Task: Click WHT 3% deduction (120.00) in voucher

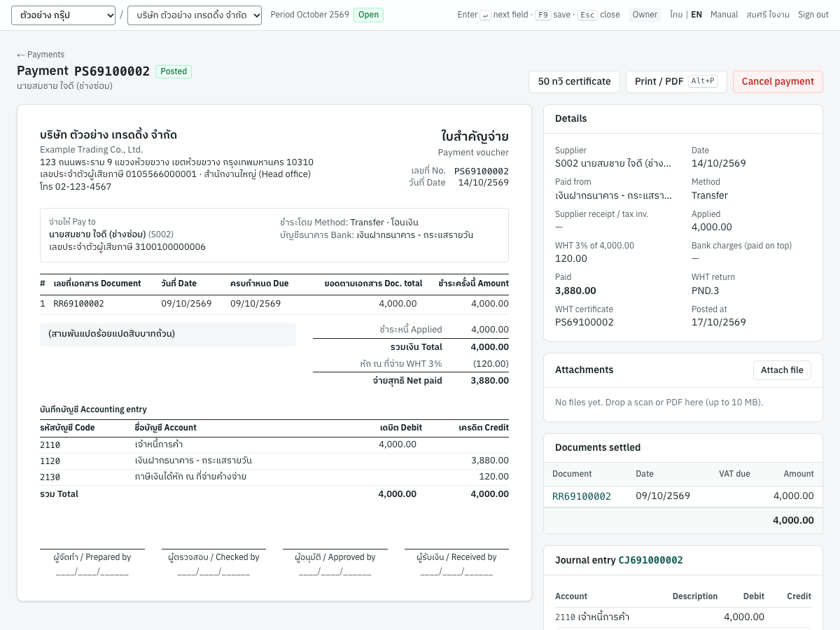Action: click(491, 364)
